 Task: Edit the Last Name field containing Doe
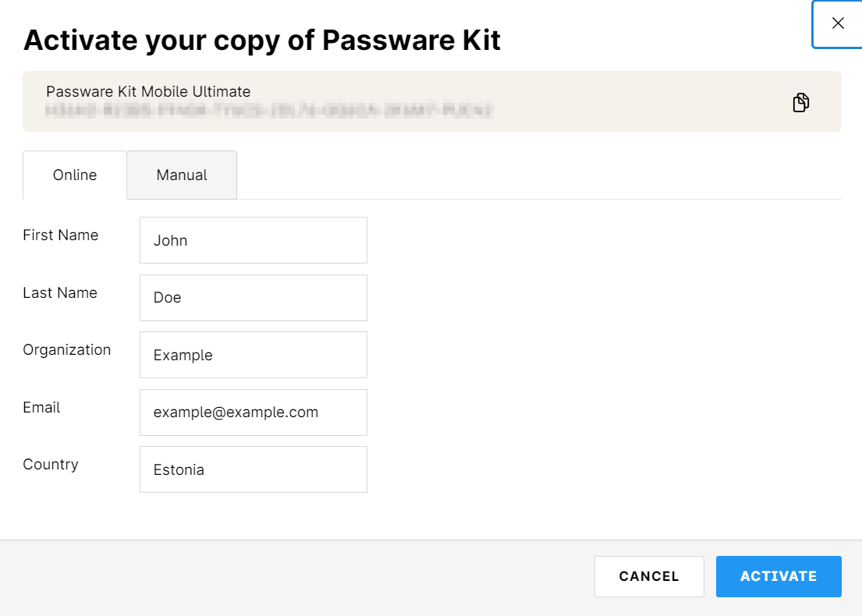[254, 298]
